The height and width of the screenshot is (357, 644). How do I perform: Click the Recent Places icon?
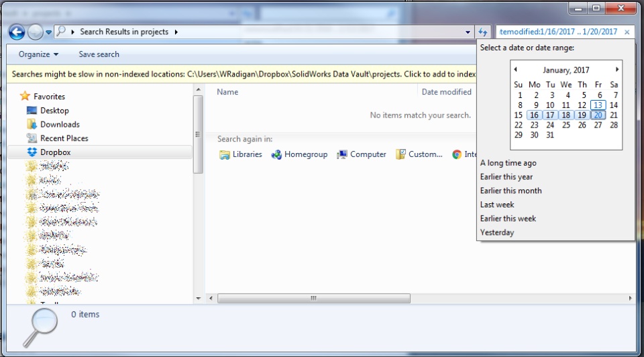[x=32, y=138]
